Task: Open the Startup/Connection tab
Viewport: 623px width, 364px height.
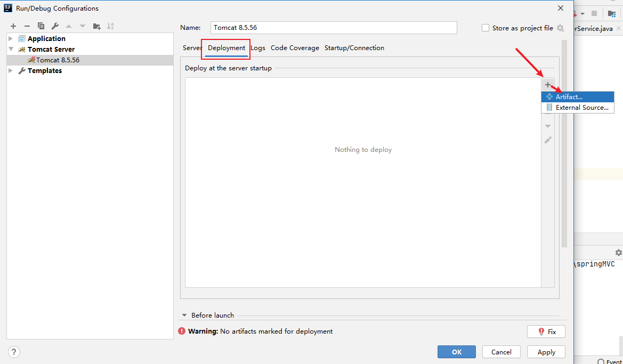Action: point(354,47)
